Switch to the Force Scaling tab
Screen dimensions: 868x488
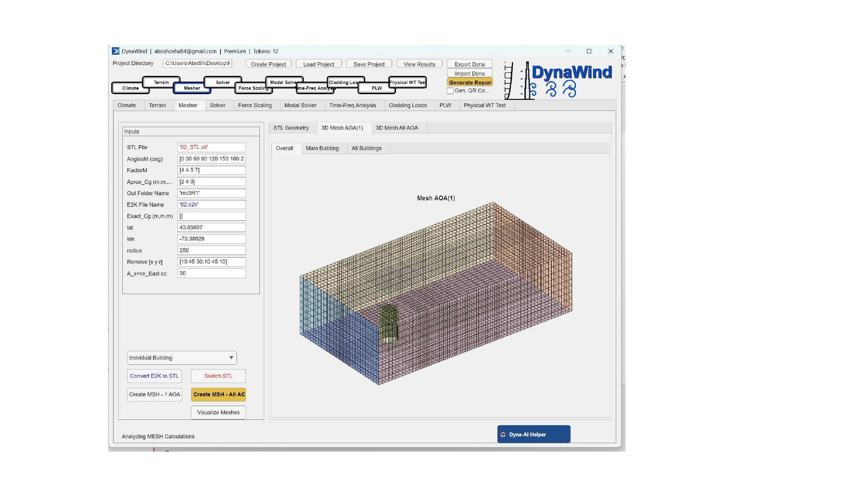(x=255, y=105)
